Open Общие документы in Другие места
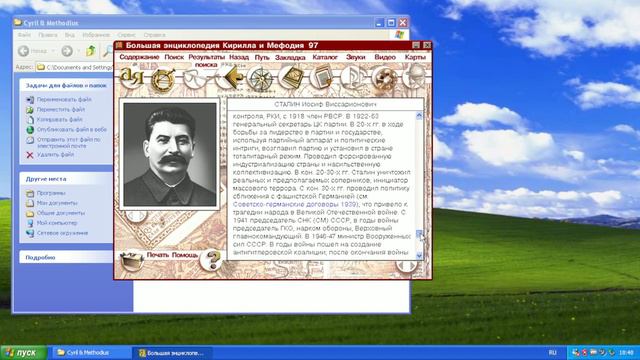The image size is (640, 360). click(61, 213)
